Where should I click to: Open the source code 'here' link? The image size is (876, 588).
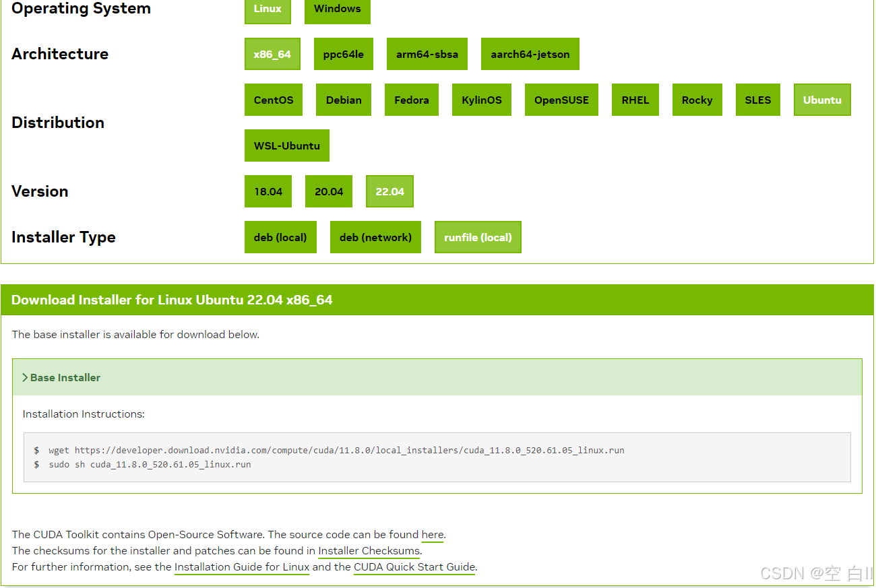(x=433, y=535)
